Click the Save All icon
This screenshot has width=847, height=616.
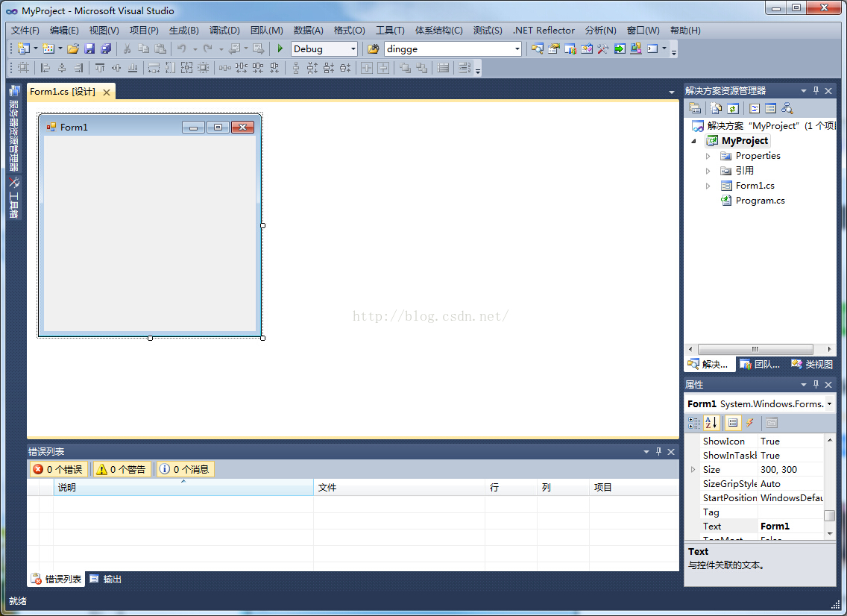coord(106,48)
